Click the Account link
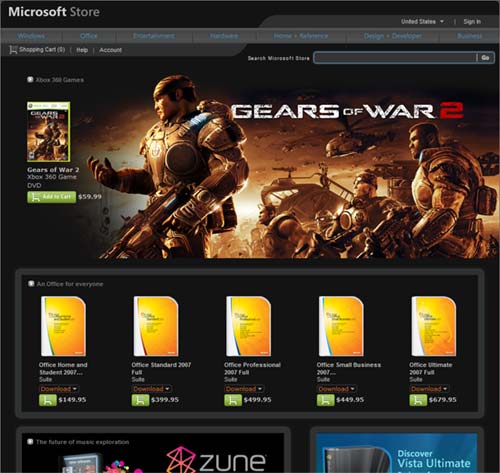 [x=110, y=50]
